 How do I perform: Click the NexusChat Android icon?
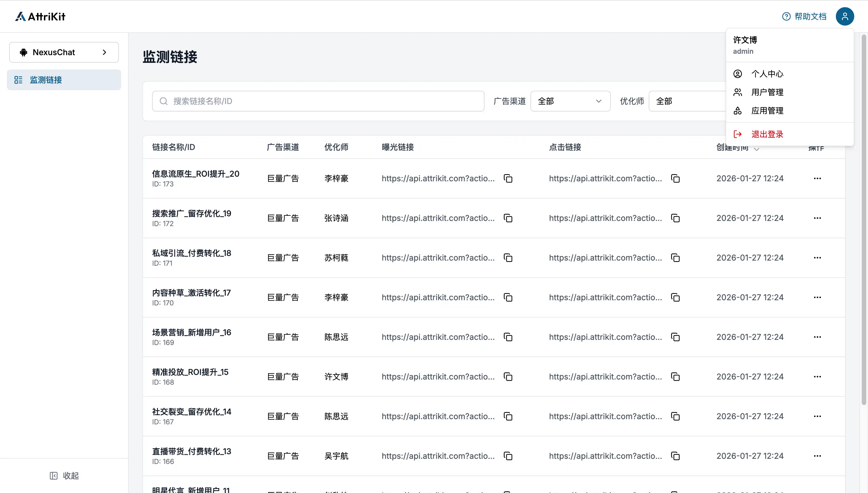click(x=23, y=52)
